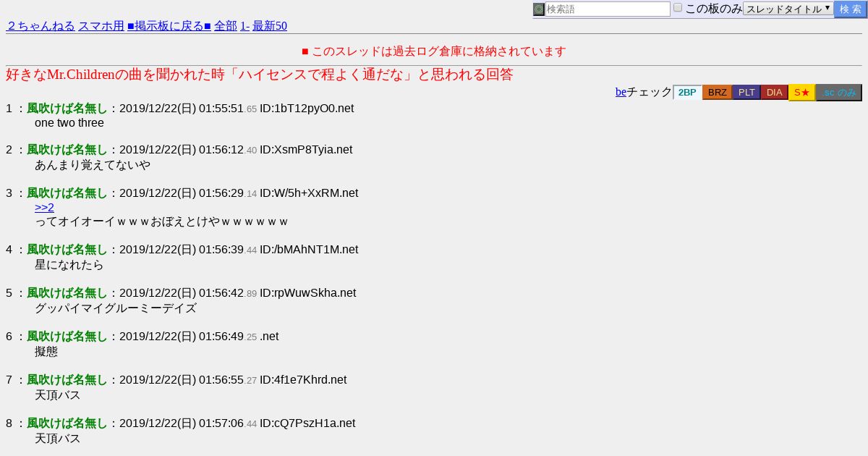
Task: Click ID:1bT12pyO0.net on post 1
Action: (x=307, y=109)
